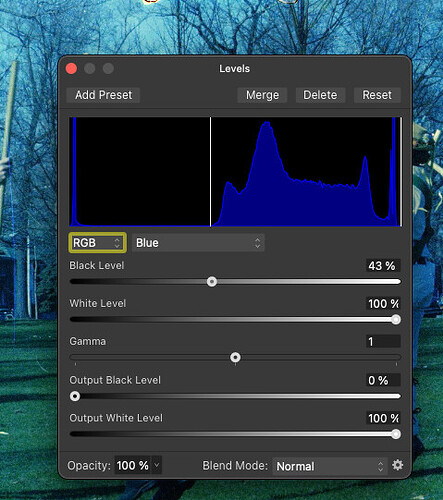The image size is (443, 500).
Task: Click the Output Black Level slider handle
Action: pyautogui.click(x=75, y=396)
